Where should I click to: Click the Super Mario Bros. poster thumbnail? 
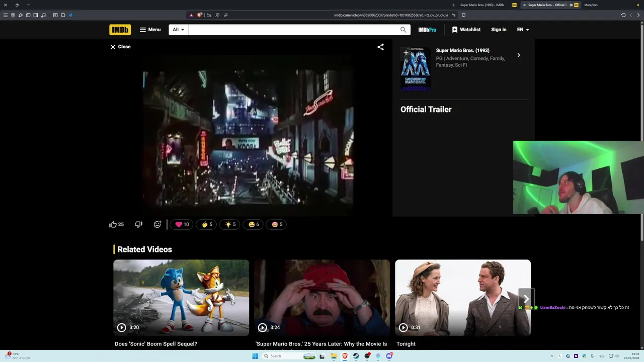pos(416,69)
